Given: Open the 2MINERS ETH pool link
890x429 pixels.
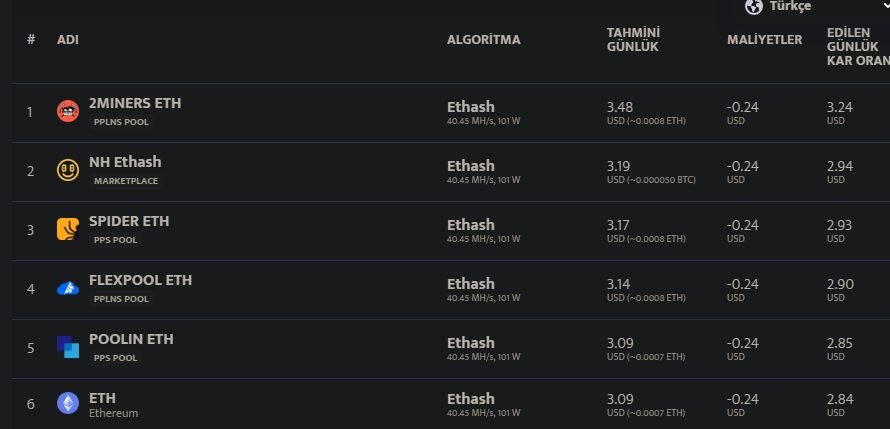Looking at the screenshot, I should pyautogui.click(x=135, y=103).
